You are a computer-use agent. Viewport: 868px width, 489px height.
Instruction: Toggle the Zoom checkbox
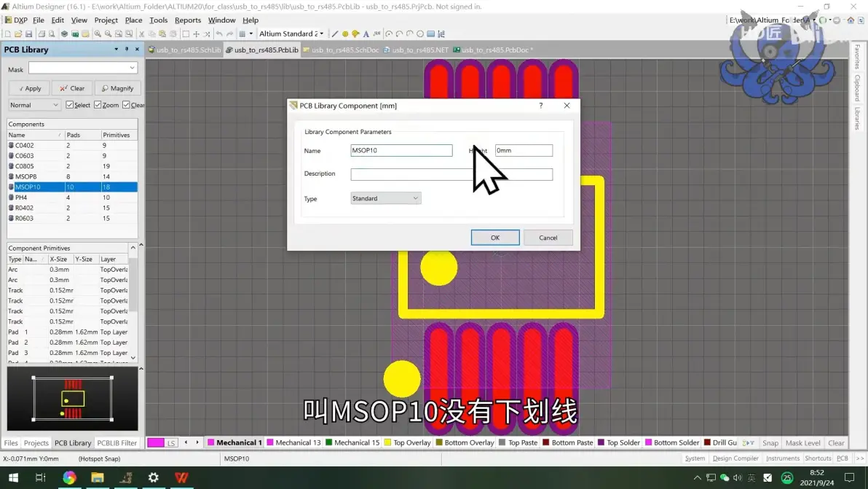click(x=98, y=105)
